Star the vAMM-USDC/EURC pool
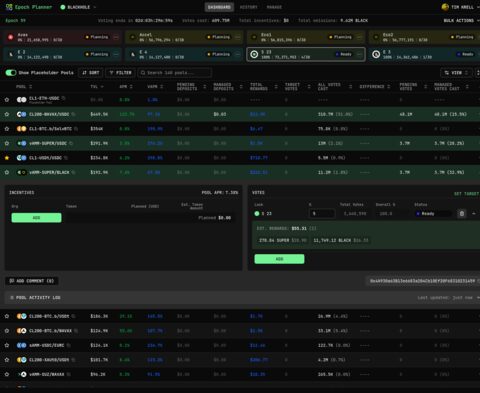 [7, 345]
